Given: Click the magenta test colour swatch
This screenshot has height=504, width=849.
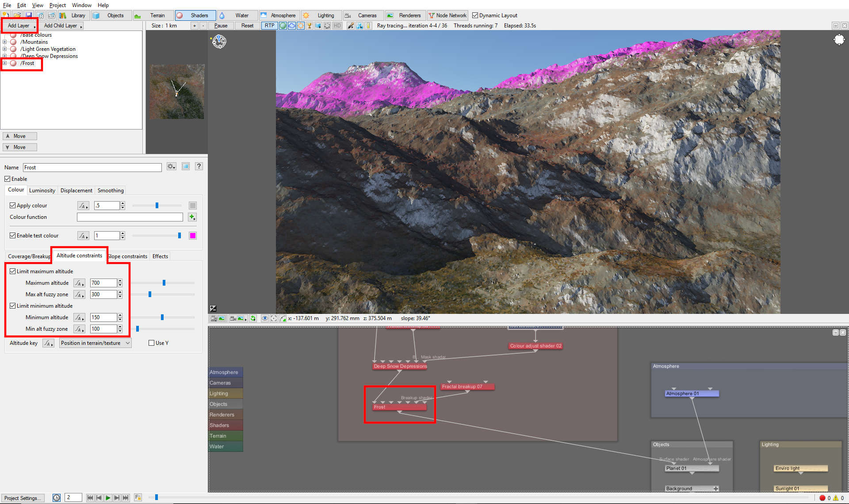Looking at the screenshot, I should tap(193, 236).
